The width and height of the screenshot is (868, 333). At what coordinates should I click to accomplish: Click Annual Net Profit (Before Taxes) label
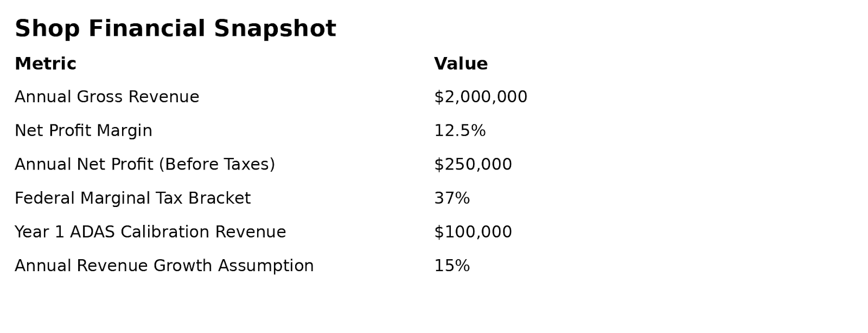coord(144,165)
